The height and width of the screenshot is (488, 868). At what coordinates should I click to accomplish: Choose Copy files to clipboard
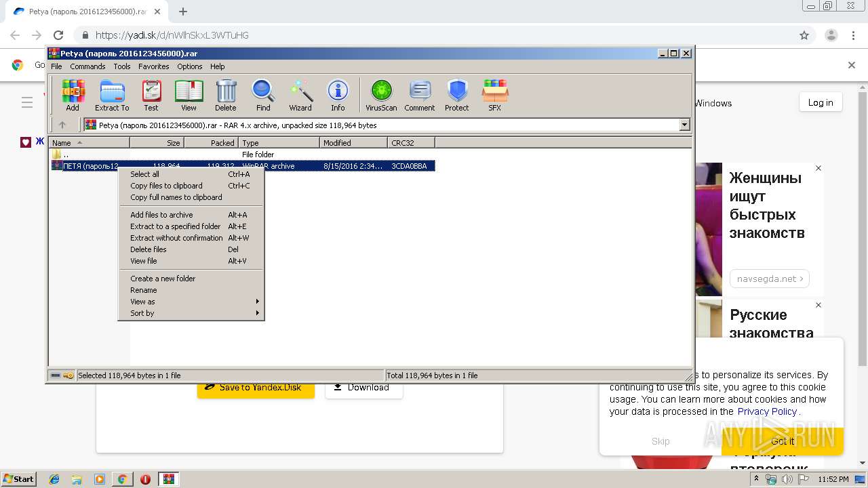pyautogui.click(x=191, y=186)
